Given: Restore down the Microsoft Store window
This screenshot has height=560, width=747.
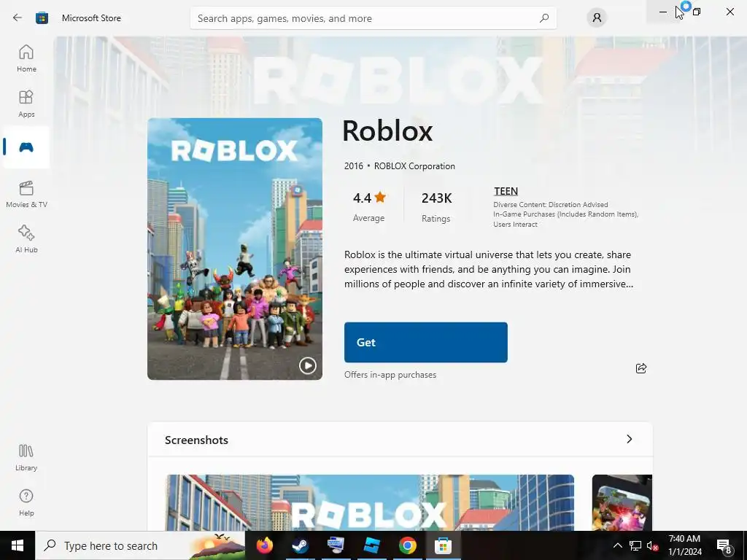Looking at the screenshot, I should [x=697, y=12].
